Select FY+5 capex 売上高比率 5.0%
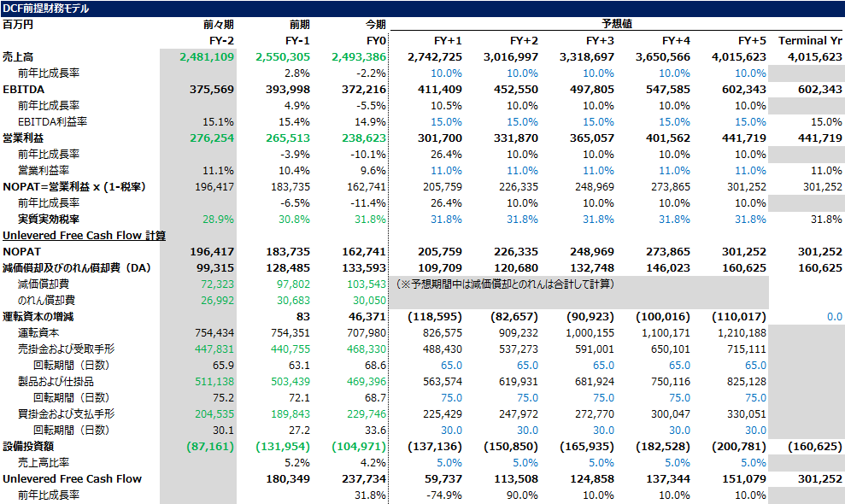The image size is (845, 504). 753,462
